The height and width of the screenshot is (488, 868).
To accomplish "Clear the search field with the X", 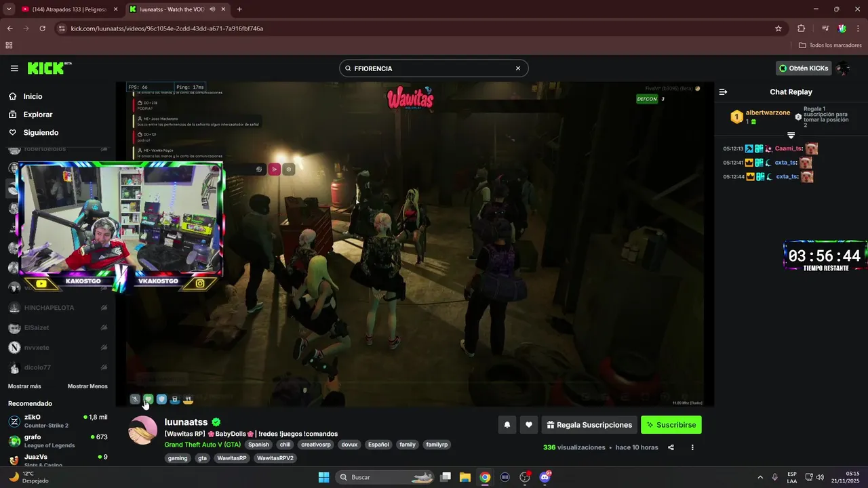I will 518,68.
